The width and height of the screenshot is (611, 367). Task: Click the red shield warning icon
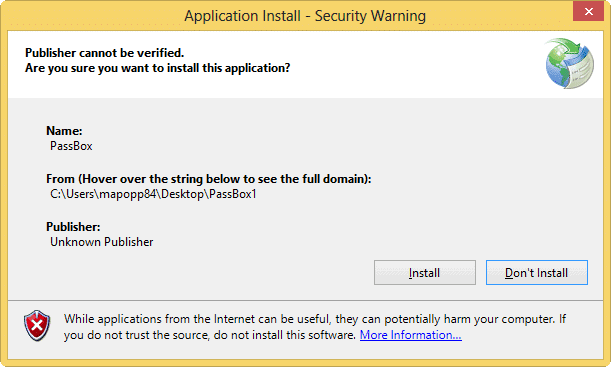click(x=37, y=326)
